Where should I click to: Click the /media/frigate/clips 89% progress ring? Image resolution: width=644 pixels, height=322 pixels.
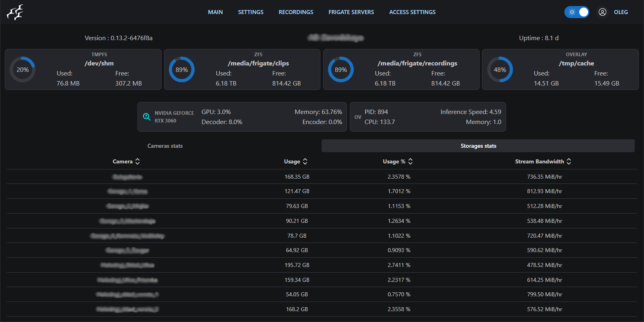pyautogui.click(x=182, y=69)
